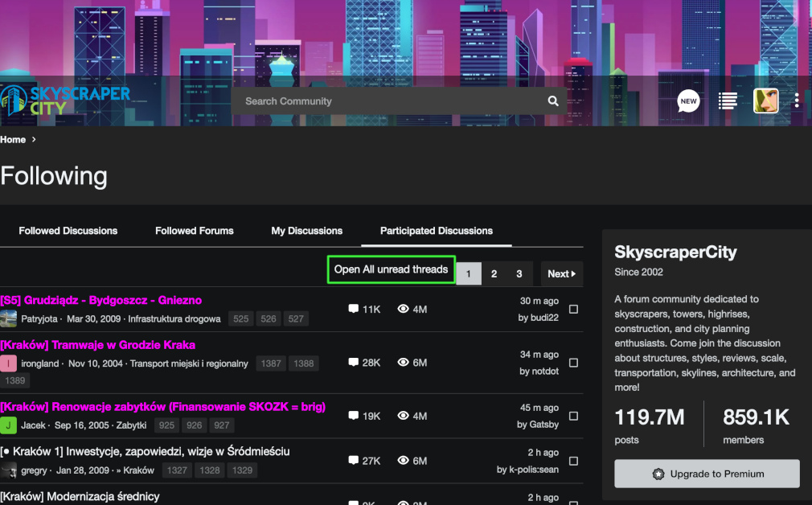Image resolution: width=812 pixels, height=505 pixels.
Task: Open the NEW posts icon
Action: [x=688, y=101]
